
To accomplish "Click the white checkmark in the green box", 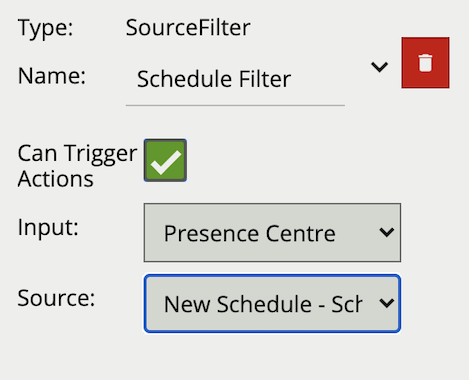I will click(x=166, y=162).
